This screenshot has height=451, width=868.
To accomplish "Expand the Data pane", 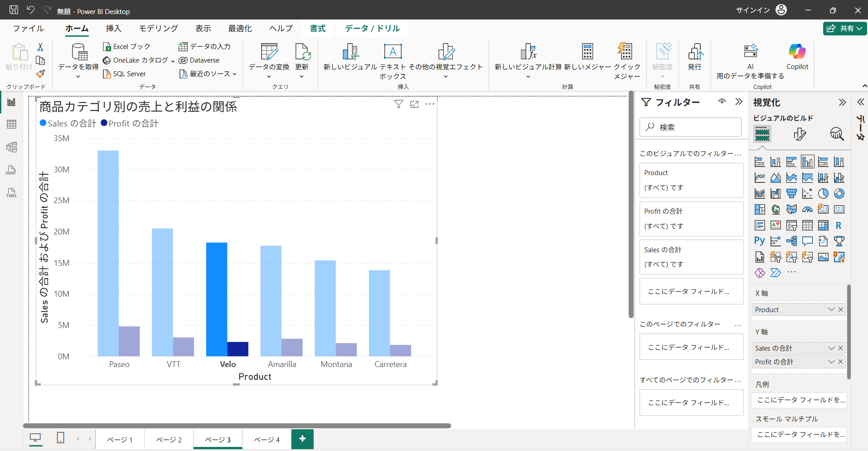I will pyautogui.click(x=860, y=103).
